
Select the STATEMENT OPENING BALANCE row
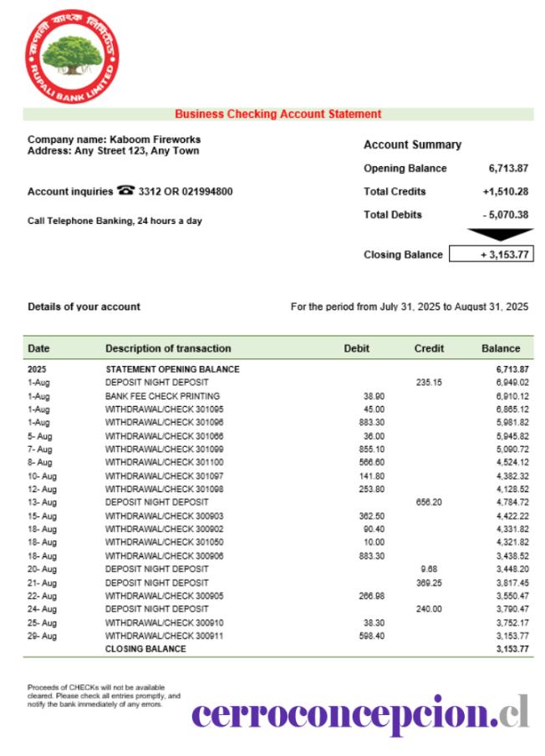click(278, 369)
